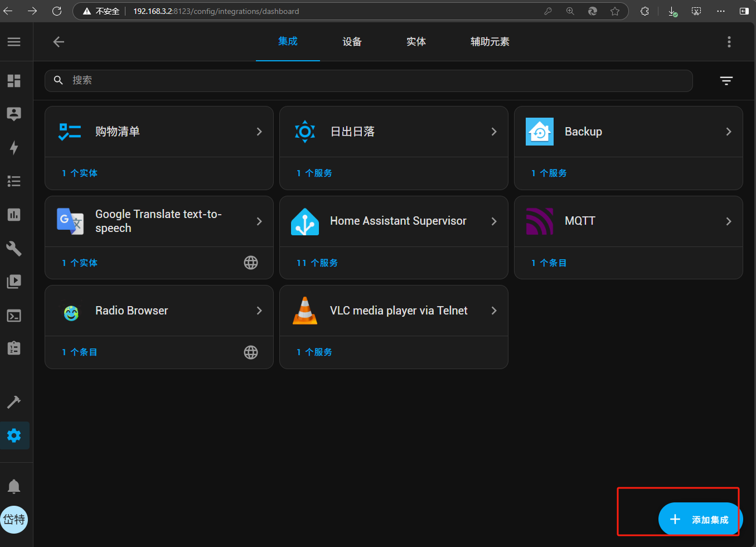The width and height of the screenshot is (756, 547).
Task: Click the 添加集成 button
Action: click(x=700, y=519)
